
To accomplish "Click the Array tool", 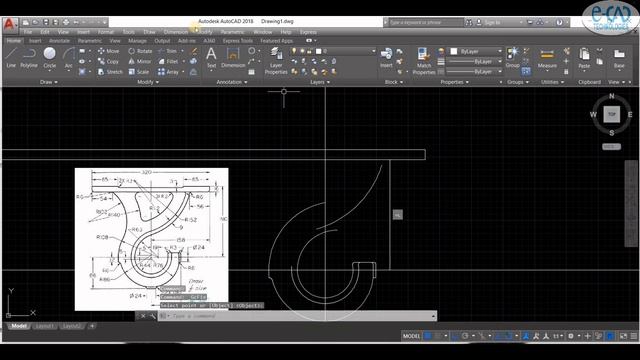I will pos(169,72).
